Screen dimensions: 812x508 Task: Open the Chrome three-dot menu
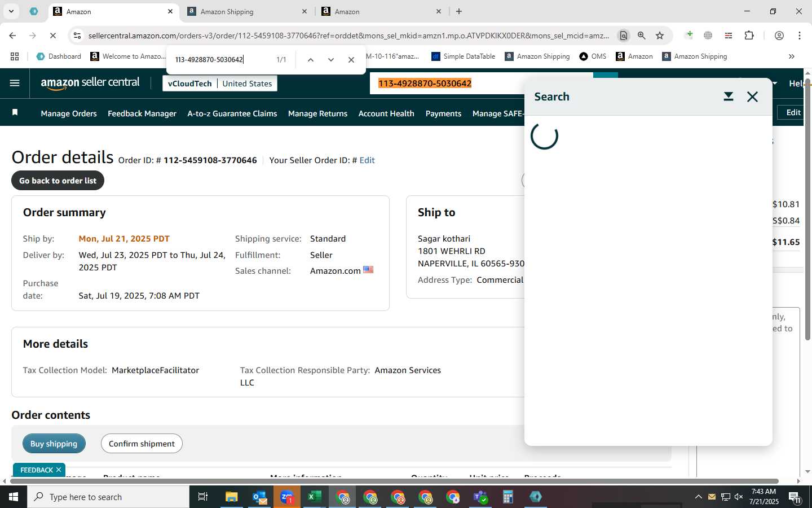click(x=800, y=36)
